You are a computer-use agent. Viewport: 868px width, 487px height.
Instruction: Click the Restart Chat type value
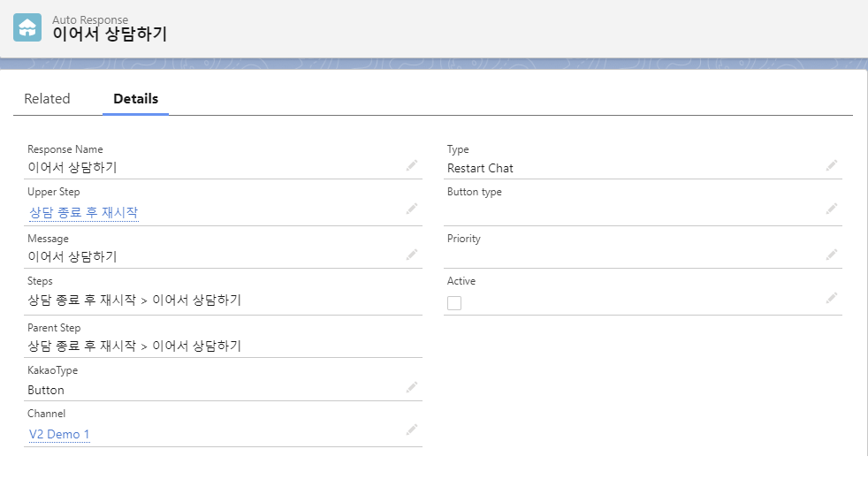point(480,168)
